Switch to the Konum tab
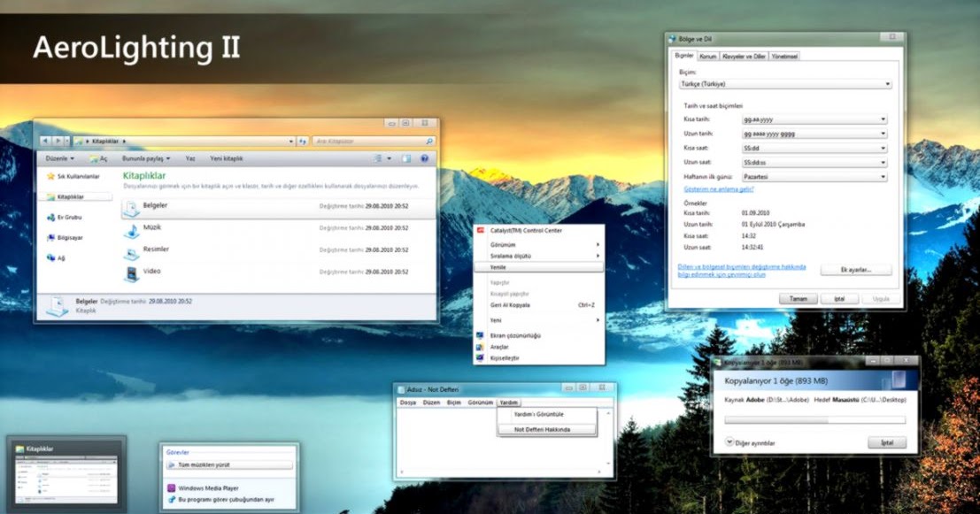This screenshot has height=514, width=980. (708, 56)
